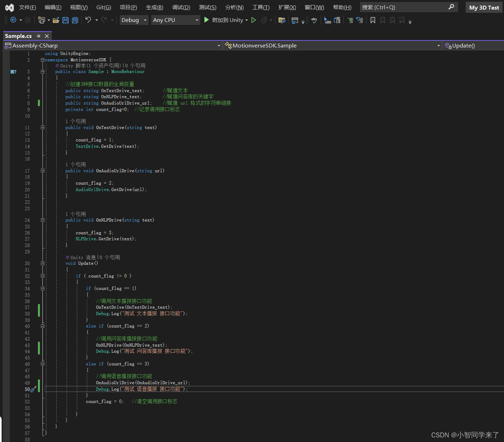Collapse the MotionverseSDK namespace block

coord(43,60)
